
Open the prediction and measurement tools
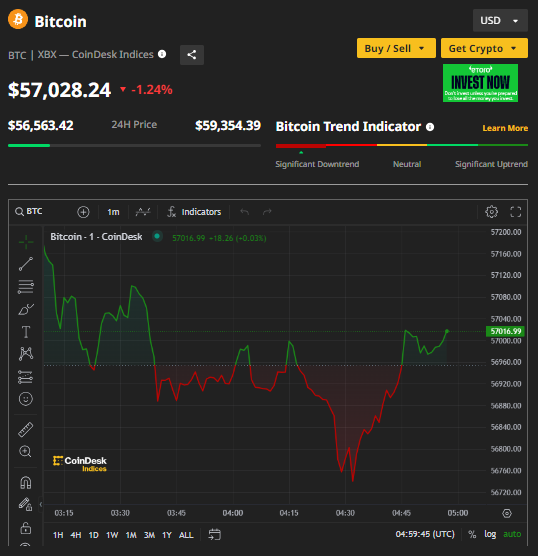pyautogui.click(x=26, y=377)
